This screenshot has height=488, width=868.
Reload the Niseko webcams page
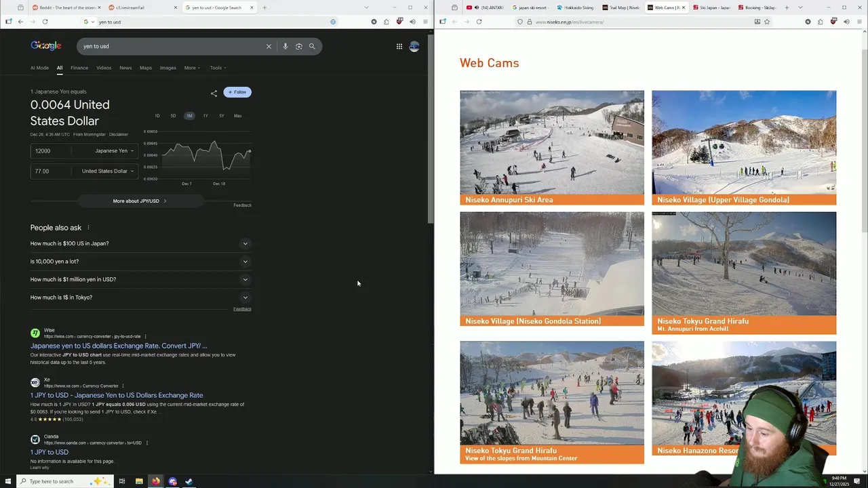coord(479,22)
